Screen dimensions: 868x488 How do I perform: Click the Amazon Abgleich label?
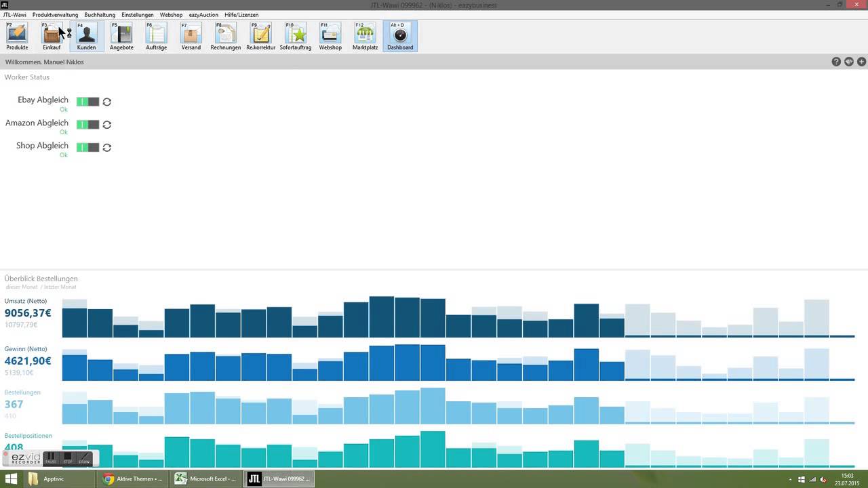tap(37, 123)
